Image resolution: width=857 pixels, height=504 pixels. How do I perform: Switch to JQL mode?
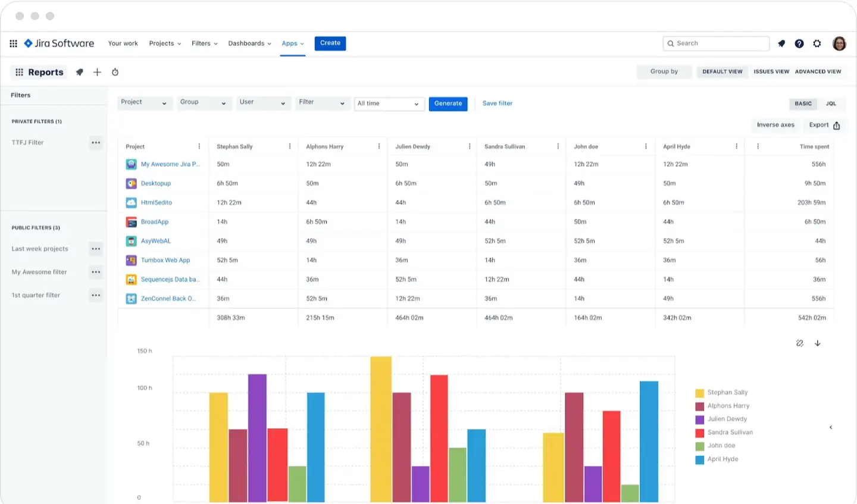831,104
